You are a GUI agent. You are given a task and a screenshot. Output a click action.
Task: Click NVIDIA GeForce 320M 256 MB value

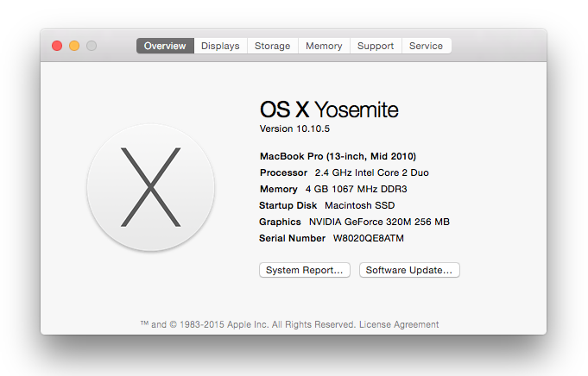pos(379,222)
